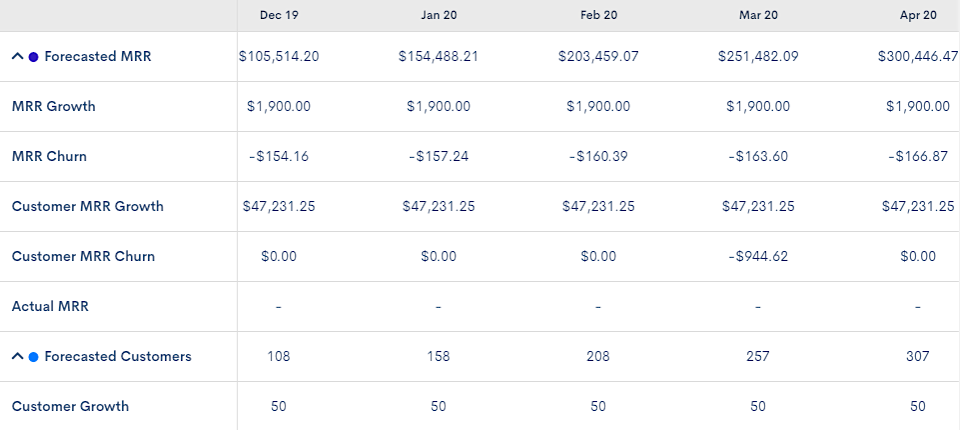Screen dimensions: 960x430
Task: Click the -$944.62 Customer MRR Churn cell
Action: click(758, 256)
